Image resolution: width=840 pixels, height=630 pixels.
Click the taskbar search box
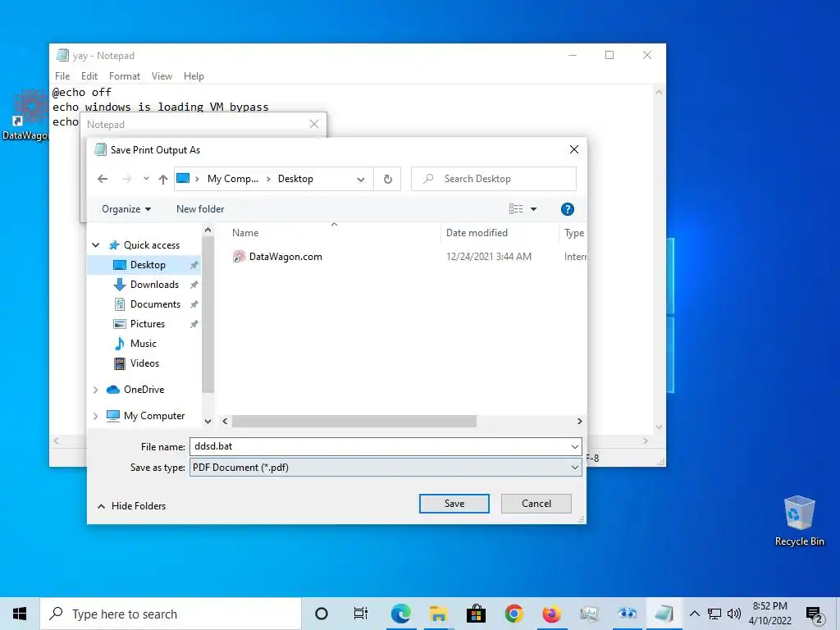[171, 614]
